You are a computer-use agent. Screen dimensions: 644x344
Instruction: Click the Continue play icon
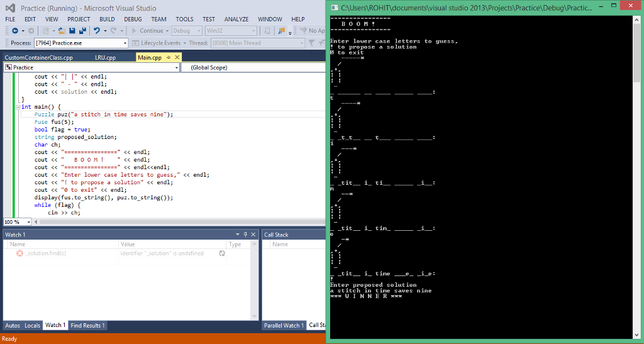tap(134, 31)
